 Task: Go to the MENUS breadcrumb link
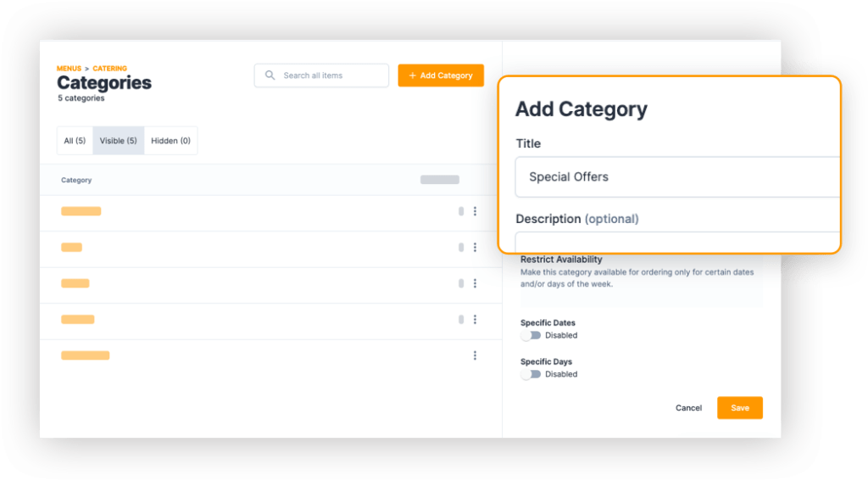pyautogui.click(x=69, y=68)
